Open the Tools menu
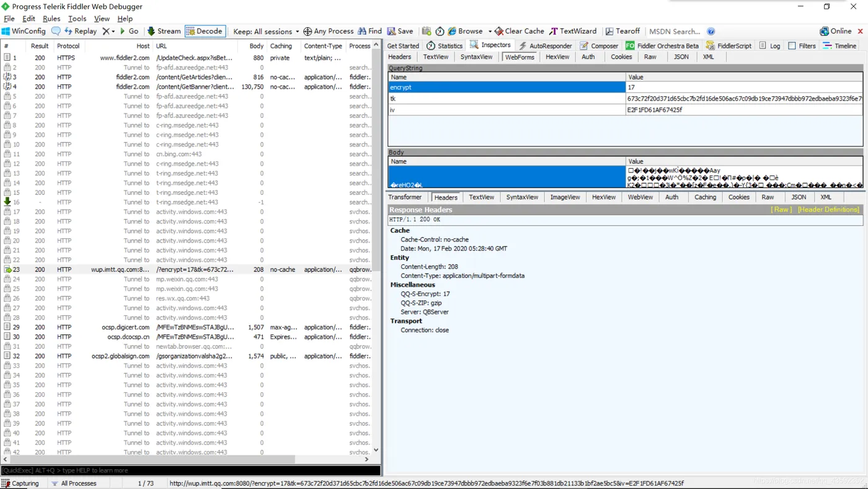868x489 pixels. [x=77, y=19]
